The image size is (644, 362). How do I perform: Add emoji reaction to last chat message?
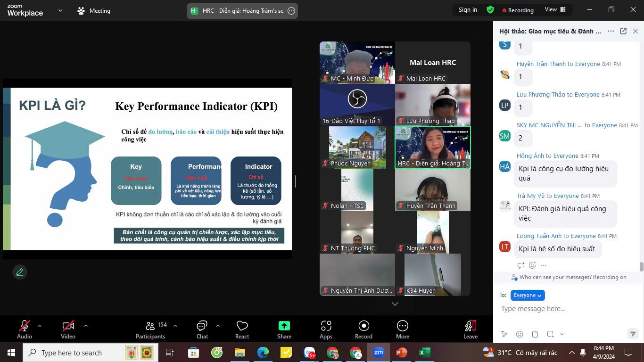[x=533, y=265]
